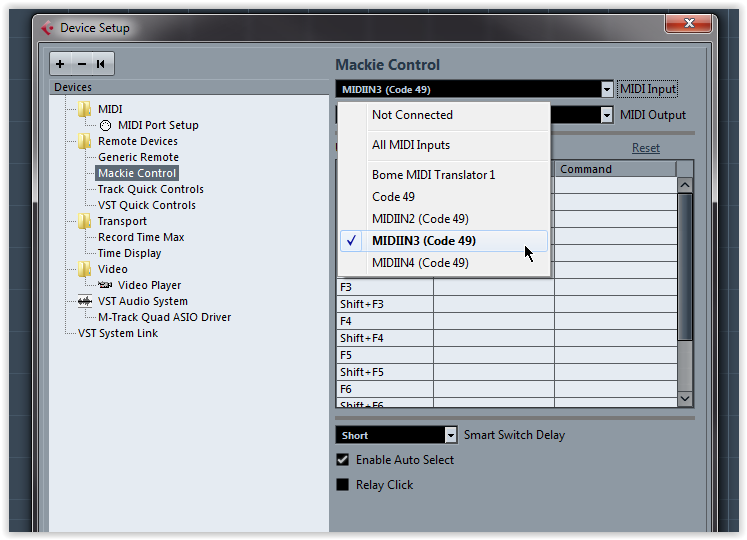Choose Not Connected from the list
747x540 pixels.
point(412,115)
